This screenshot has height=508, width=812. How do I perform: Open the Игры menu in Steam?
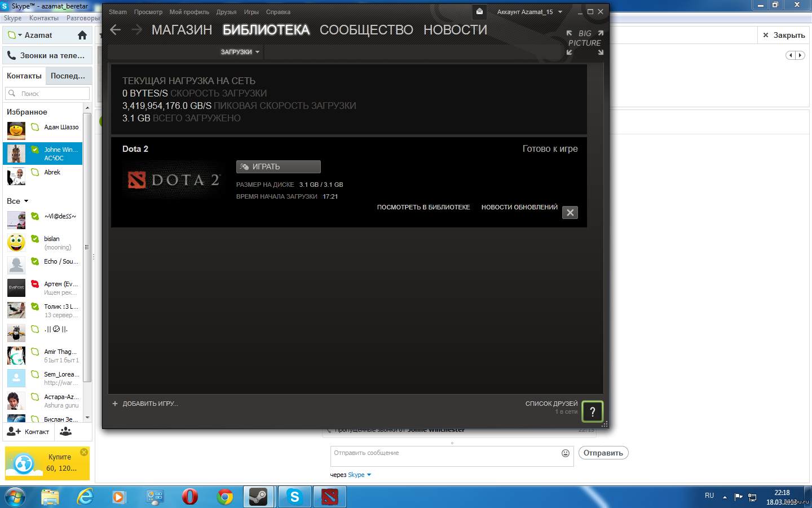click(x=251, y=12)
